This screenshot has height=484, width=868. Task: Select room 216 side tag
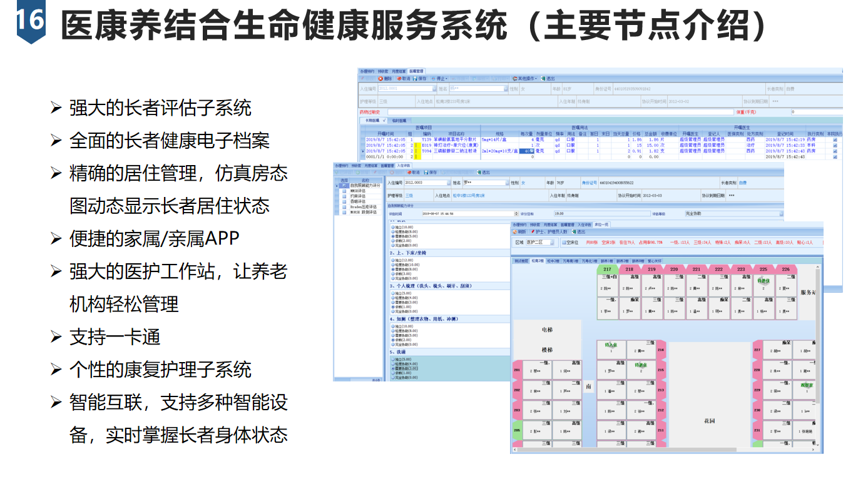point(661,350)
